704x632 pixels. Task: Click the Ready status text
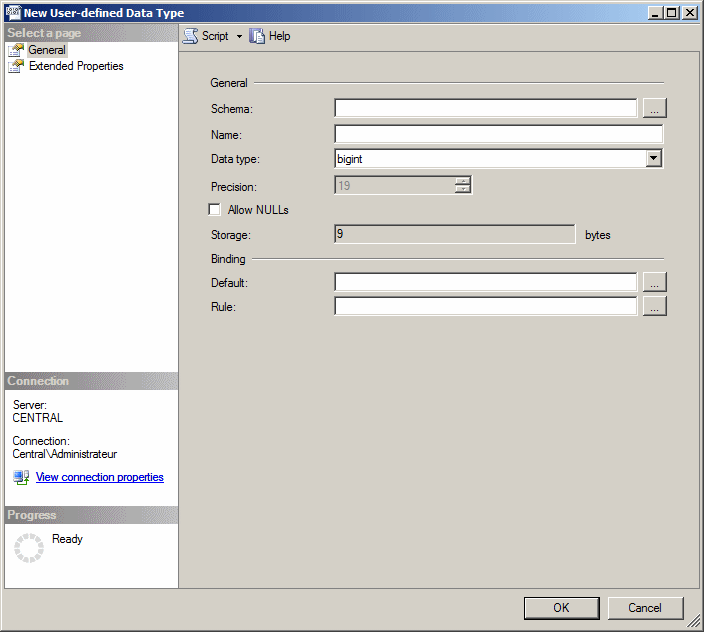click(x=67, y=539)
